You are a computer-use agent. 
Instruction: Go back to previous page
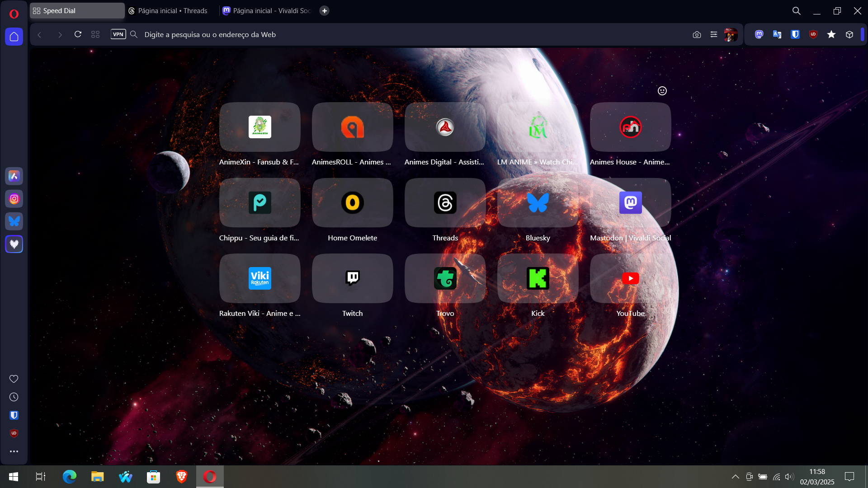[39, 35]
